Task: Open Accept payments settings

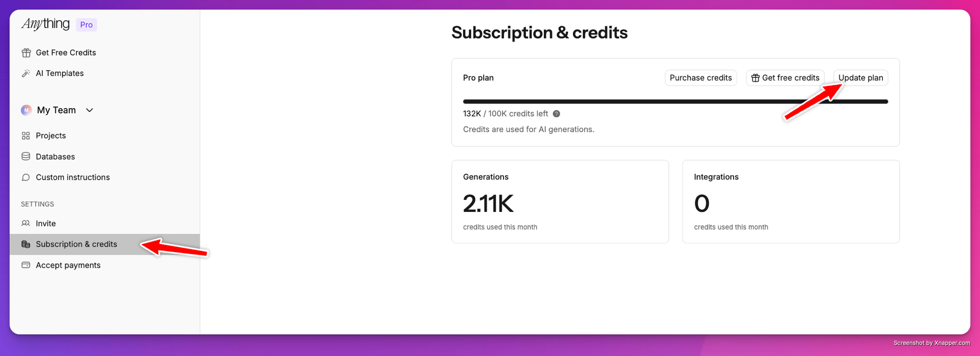Action: [105, 265]
